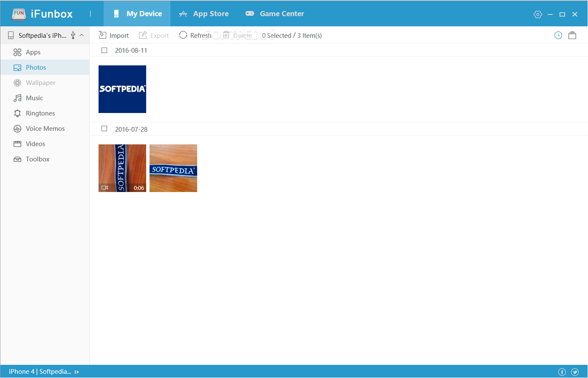Click the Delete toolbar button
The height and width of the screenshot is (378, 588).
coord(237,35)
